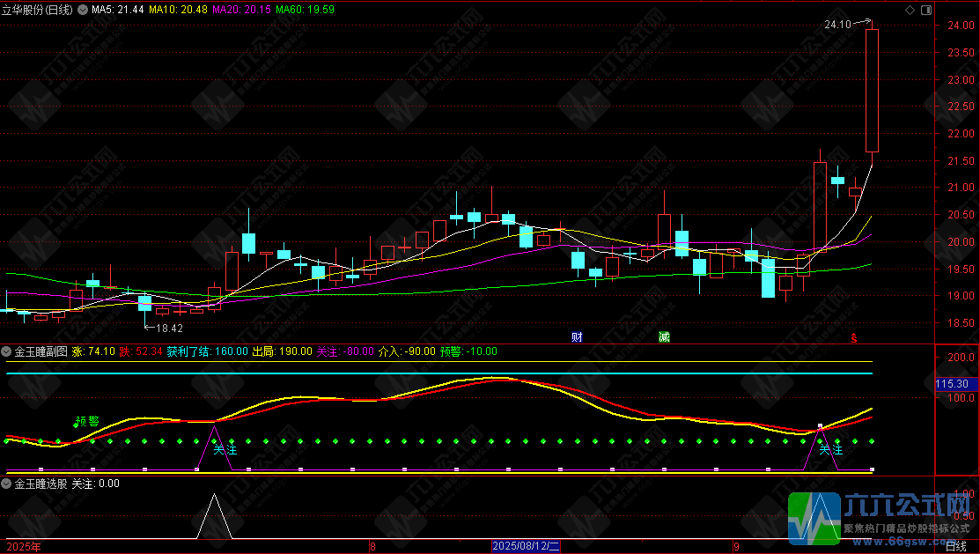Screen dimensions: 980x554
Task: Click the diamond icon at top right
Action: pyautogui.click(x=910, y=10)
